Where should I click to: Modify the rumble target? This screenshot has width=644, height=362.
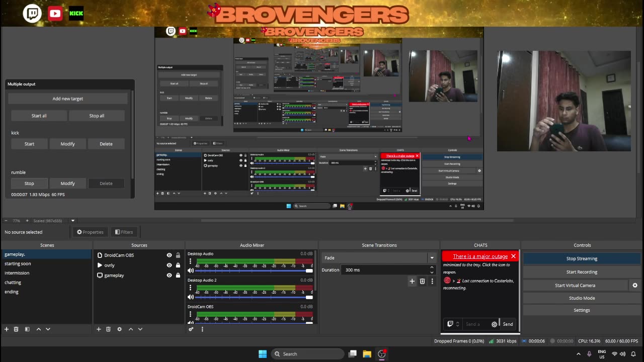68,184
